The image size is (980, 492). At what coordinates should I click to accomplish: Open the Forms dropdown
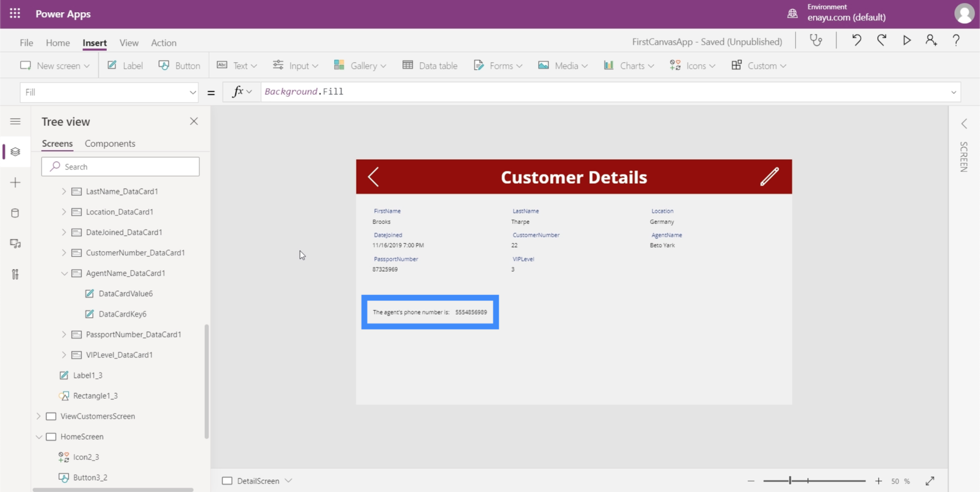(x=498, y=65)
